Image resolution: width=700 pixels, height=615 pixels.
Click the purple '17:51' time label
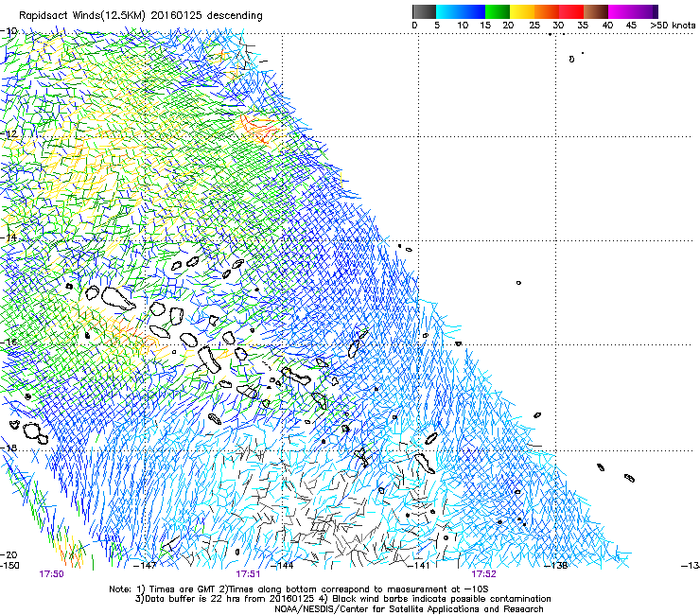[248, 574]
